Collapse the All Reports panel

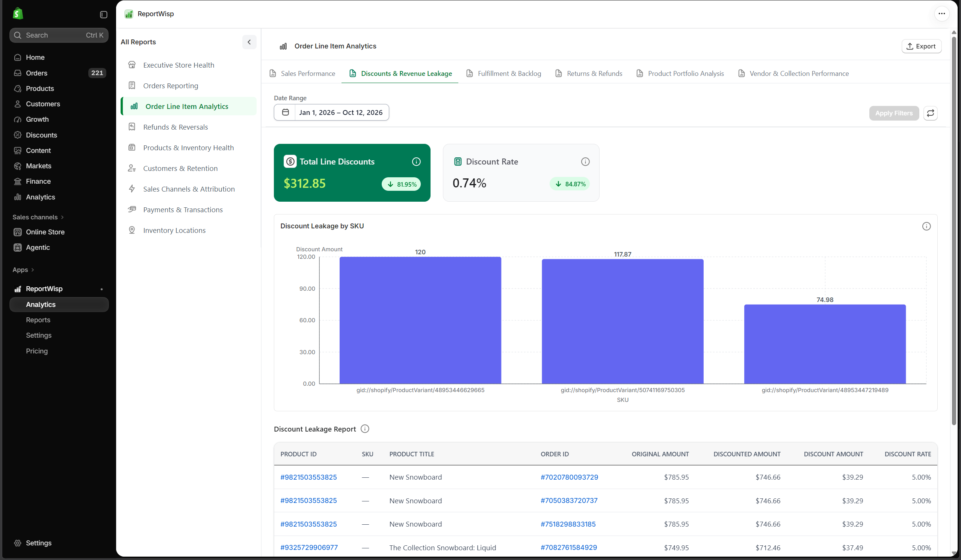point(249,42)
